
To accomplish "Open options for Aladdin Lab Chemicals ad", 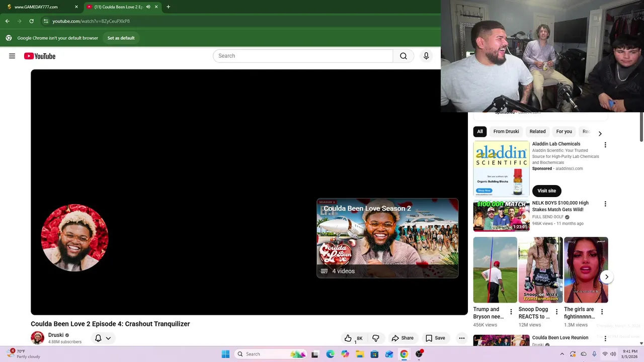I will (605, 145).
